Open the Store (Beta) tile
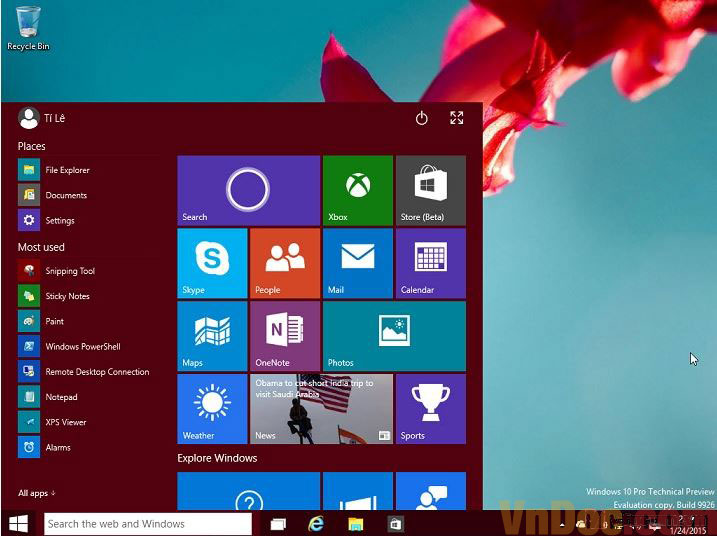Screen dimensions: 717x536 pyautogui.click(x=431, y=191)
